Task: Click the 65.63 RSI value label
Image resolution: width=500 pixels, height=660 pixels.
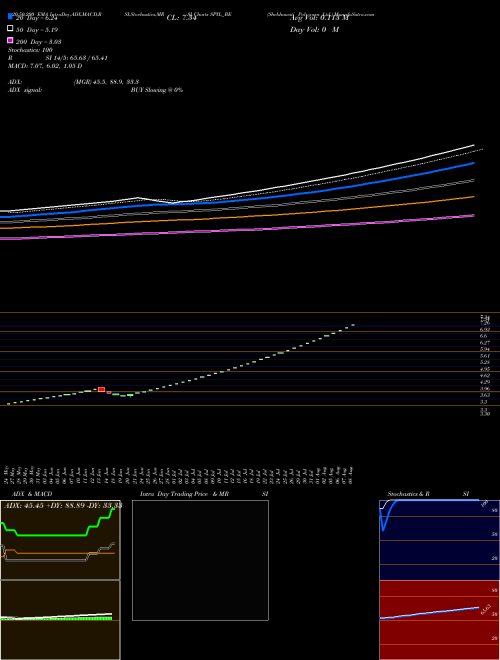Action: (x=486, y=609)
